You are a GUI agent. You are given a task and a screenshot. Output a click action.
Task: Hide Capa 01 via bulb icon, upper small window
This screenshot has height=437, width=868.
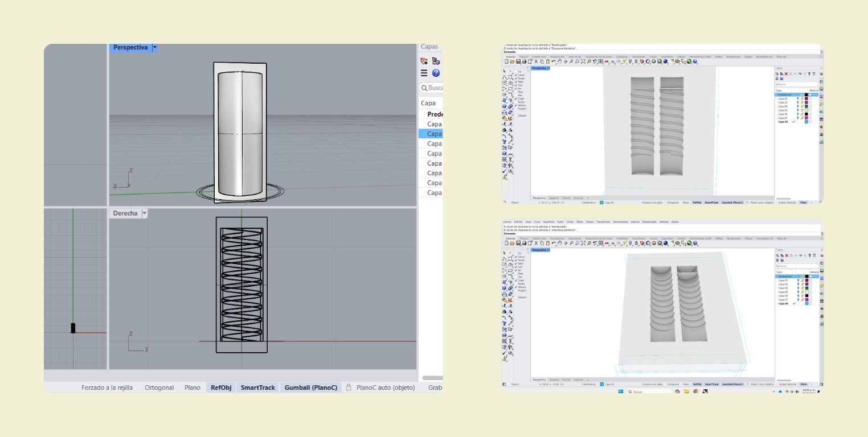(x=797, y=98)
